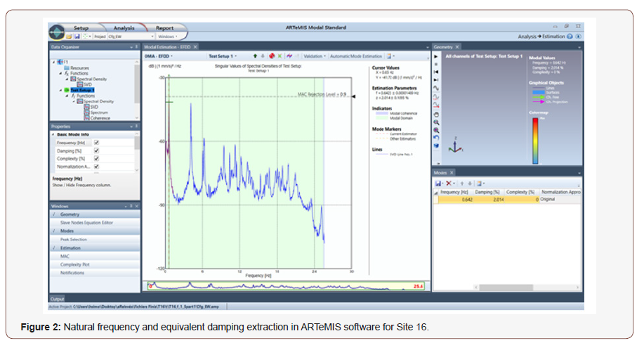
Task: Open the Test Setup 1 dropdown
Action: click(x=223, y=56)
